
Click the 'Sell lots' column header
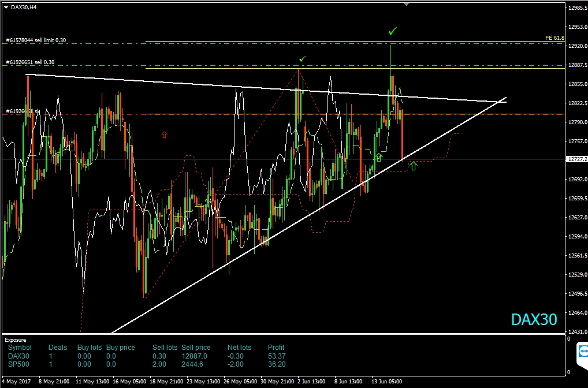(x=165, y=348)
